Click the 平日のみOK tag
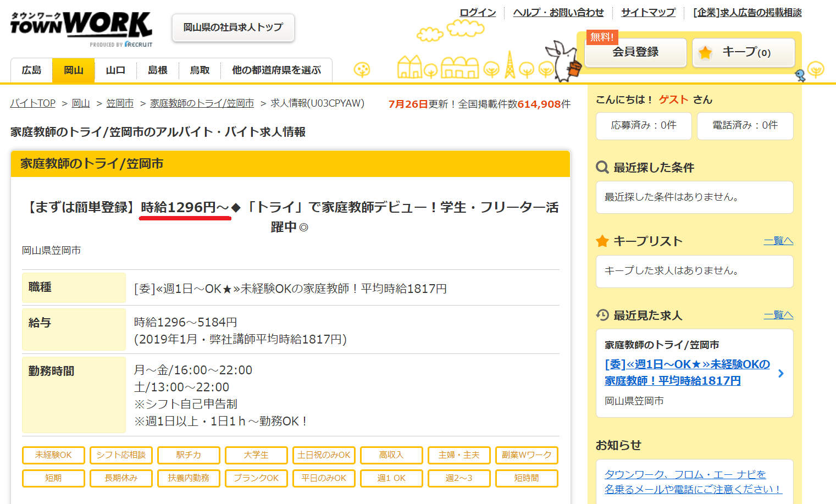 pos(324,478)
